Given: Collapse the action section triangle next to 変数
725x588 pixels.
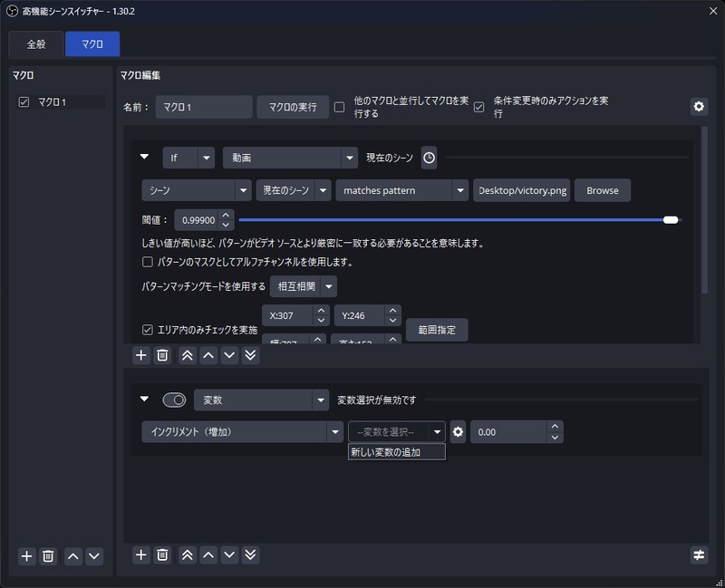Looking at the screenshot, I should point(144,399).
